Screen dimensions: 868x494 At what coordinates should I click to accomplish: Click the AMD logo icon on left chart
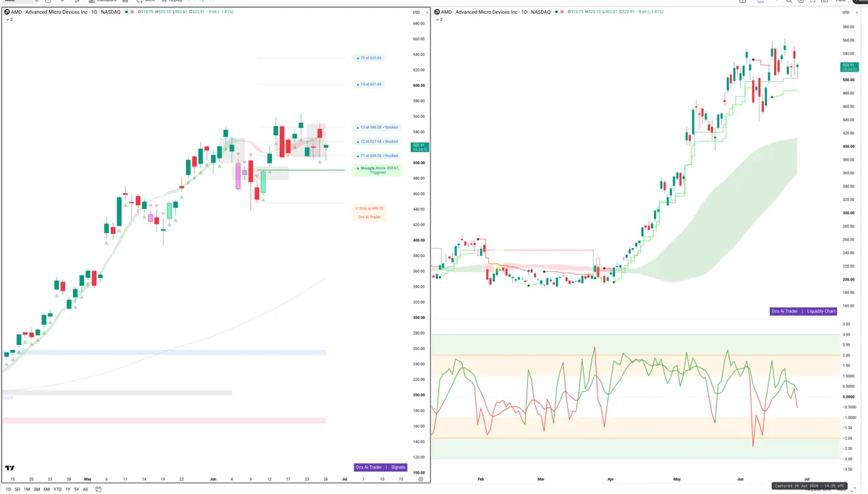tap(7, 12)
